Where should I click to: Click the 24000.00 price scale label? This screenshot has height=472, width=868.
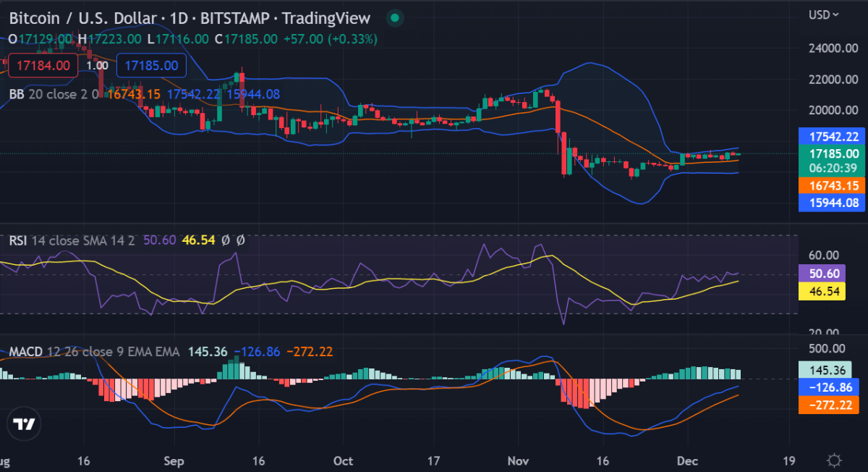[834, 49]
